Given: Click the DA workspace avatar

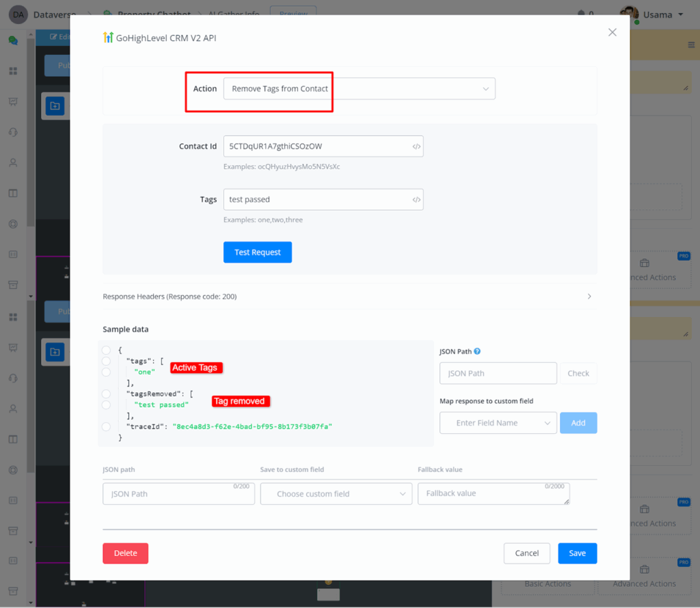Looking at the screenshot, I should click(x=18, y=14).
